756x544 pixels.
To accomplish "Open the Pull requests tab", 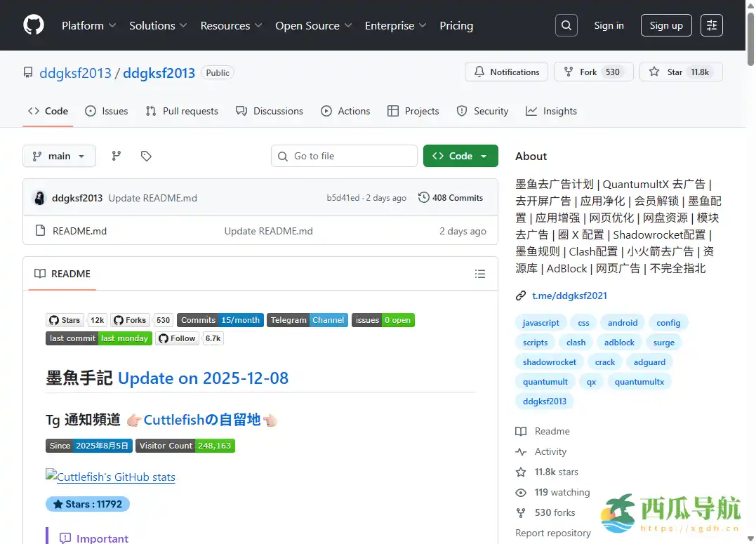I will pos(182,111).
